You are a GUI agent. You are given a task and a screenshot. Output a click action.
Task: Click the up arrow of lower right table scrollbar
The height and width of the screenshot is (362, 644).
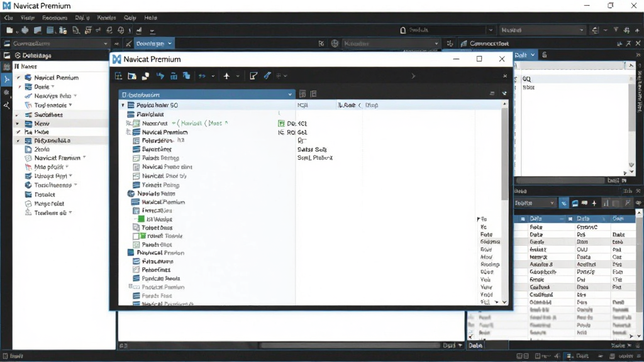639,212
